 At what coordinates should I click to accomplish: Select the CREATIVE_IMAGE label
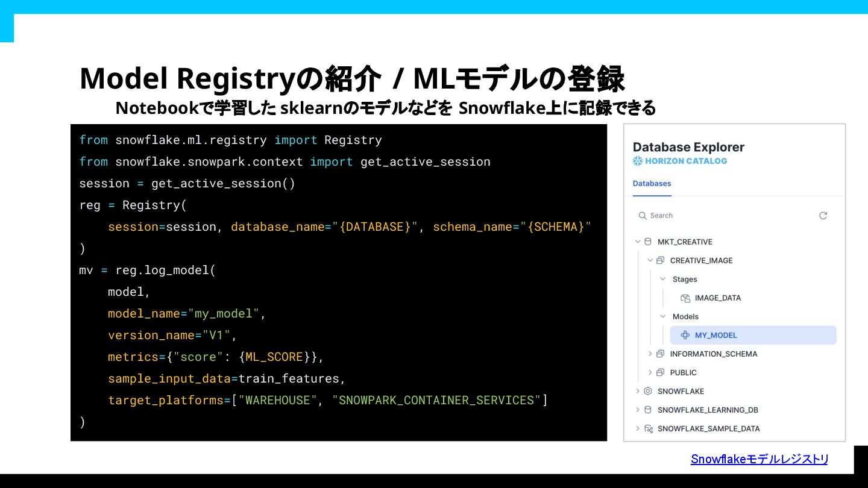(x=702, y=260)
